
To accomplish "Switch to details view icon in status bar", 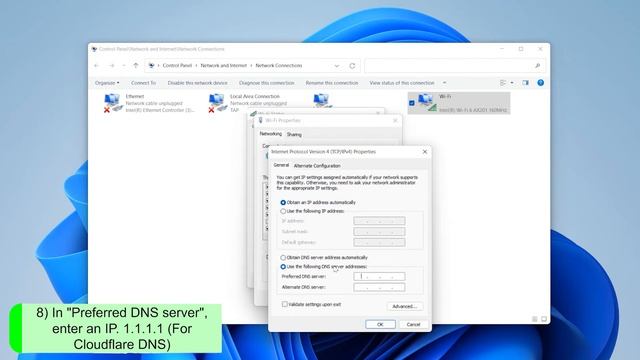I will 535,319.
